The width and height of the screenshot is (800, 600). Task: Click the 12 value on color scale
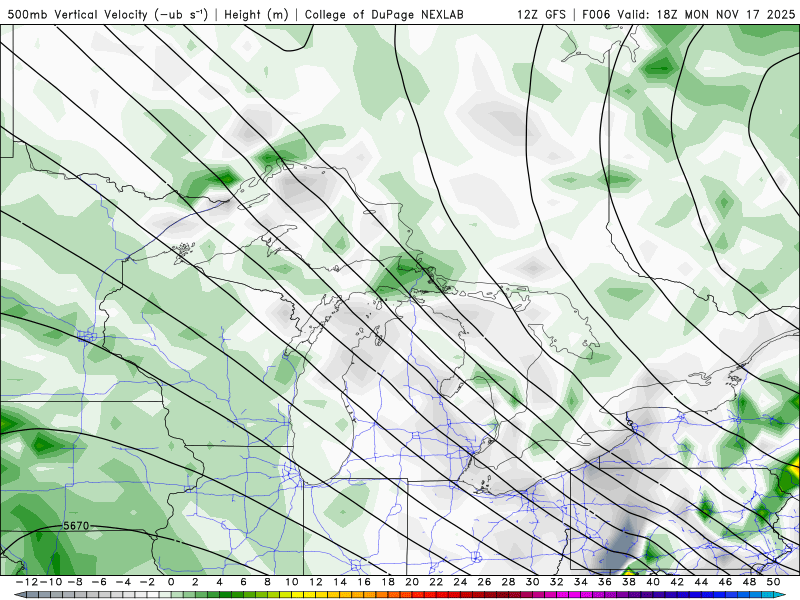pos(316,582)
